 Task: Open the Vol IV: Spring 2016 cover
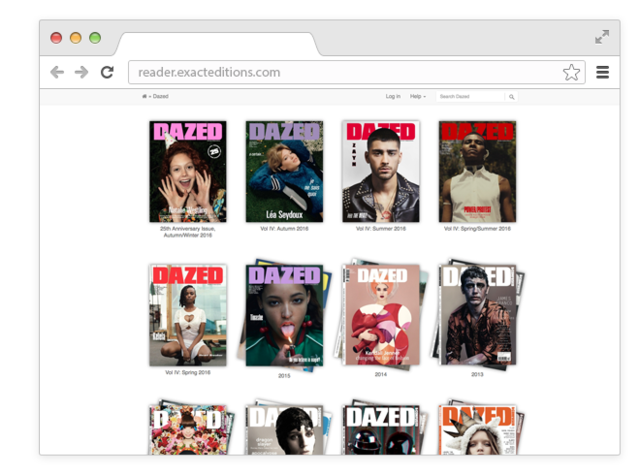[x=188, y=315]
